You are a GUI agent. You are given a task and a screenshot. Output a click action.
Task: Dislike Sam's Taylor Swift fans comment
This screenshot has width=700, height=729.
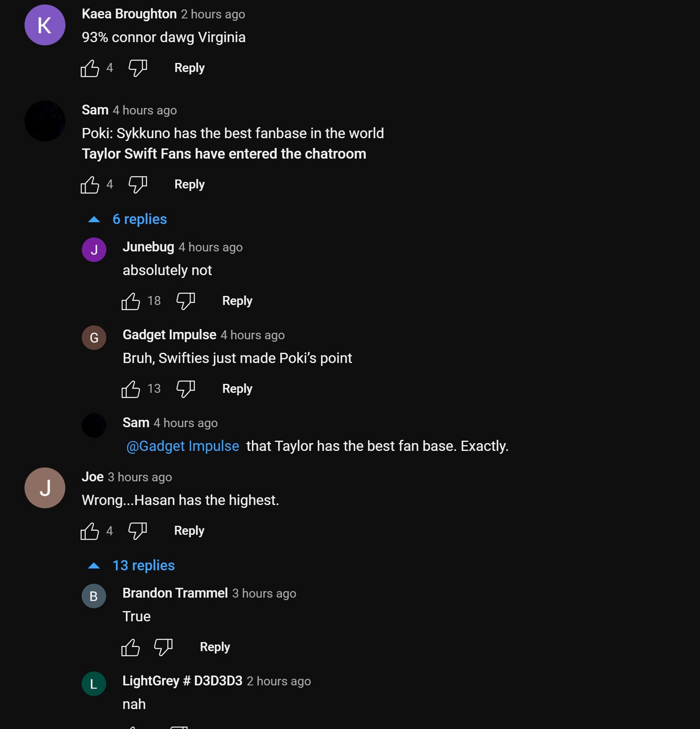pos(137,184)
